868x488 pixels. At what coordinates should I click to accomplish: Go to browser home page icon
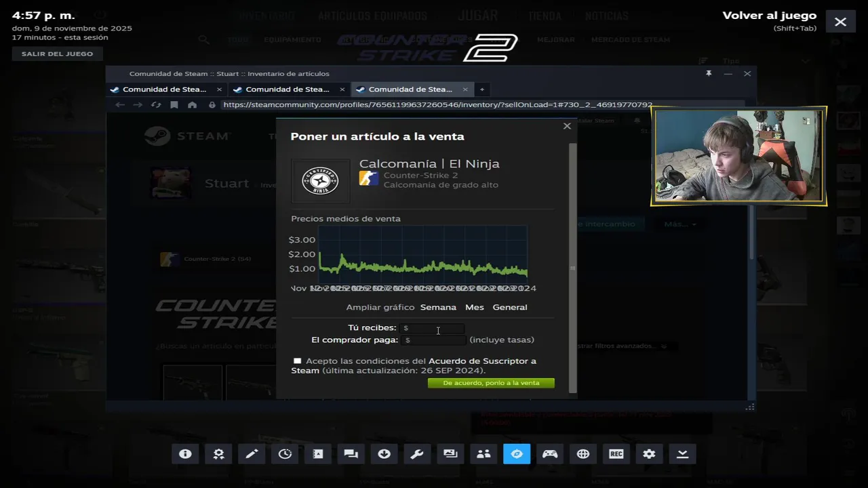tap(193, 105)
